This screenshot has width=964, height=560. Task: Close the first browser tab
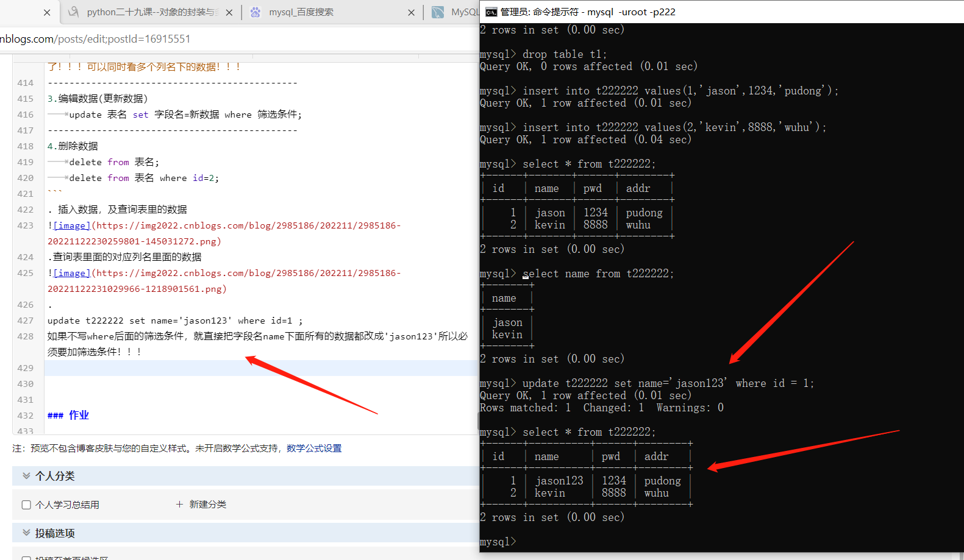pos(47,12)
